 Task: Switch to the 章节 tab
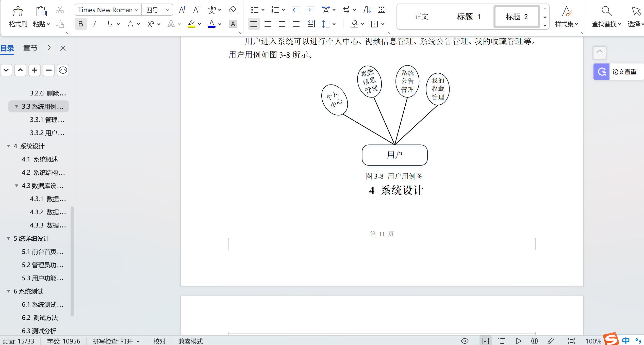30,48
